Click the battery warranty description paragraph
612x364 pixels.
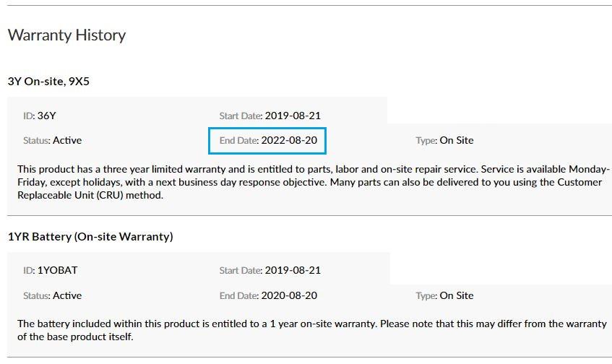[312, 330]
